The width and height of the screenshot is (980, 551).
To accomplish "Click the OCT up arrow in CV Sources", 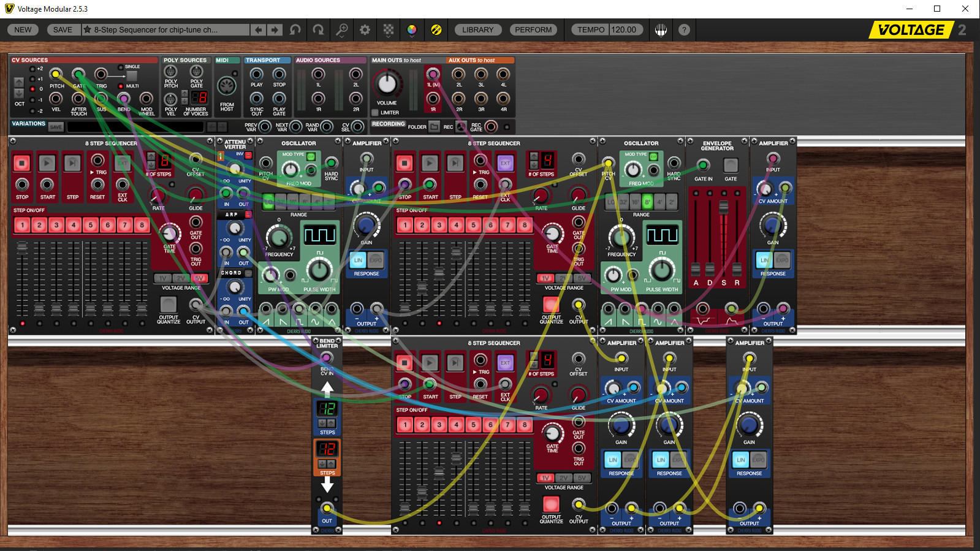I will pyautogui.click(x=19, y=82).
